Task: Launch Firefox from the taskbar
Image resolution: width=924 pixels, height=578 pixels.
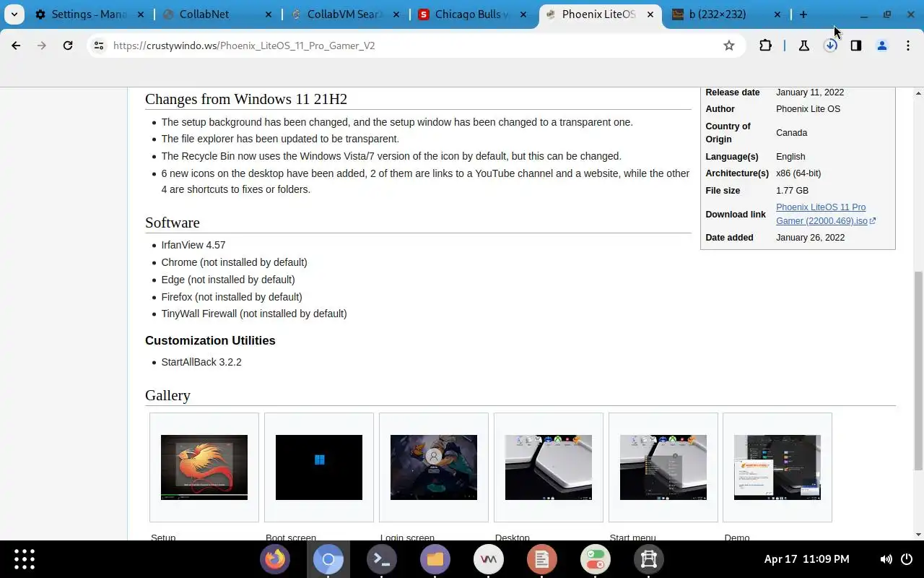Action: click(275, 559)
